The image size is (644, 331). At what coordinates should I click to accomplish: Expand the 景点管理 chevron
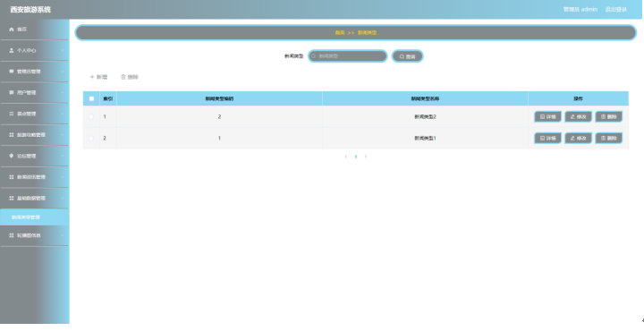[63, 114]
